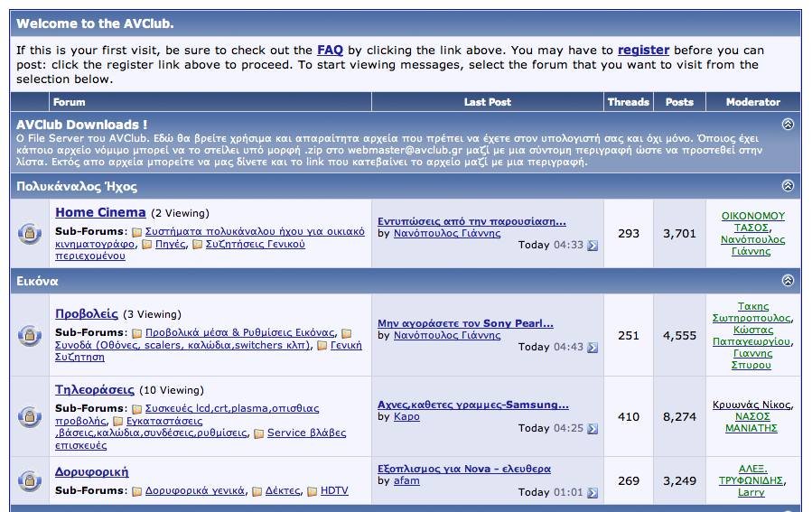
Task: Open the Προβολείς forum
Action: click(x=87, y=313)
